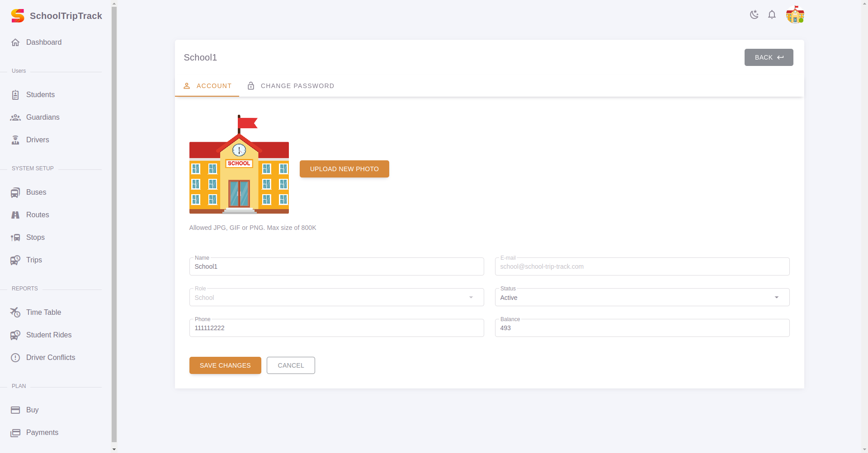Enable Driver Conflicts report view
The height and width of the screenshot is (453, 868).
(16, 357)
